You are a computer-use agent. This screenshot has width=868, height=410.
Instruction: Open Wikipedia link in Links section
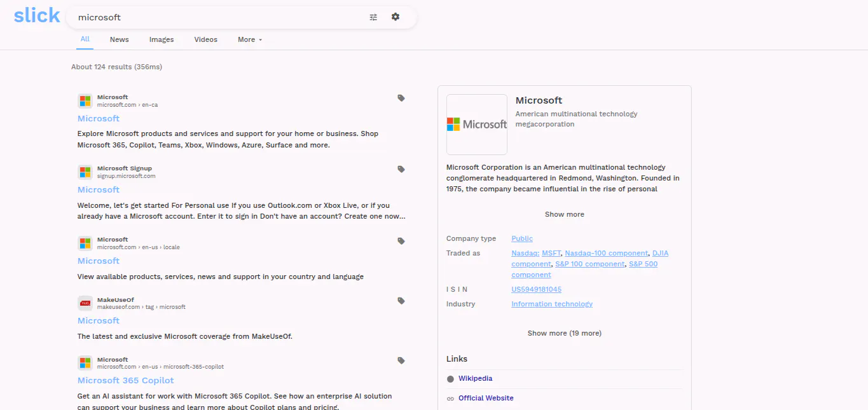[x=476, y=378]
